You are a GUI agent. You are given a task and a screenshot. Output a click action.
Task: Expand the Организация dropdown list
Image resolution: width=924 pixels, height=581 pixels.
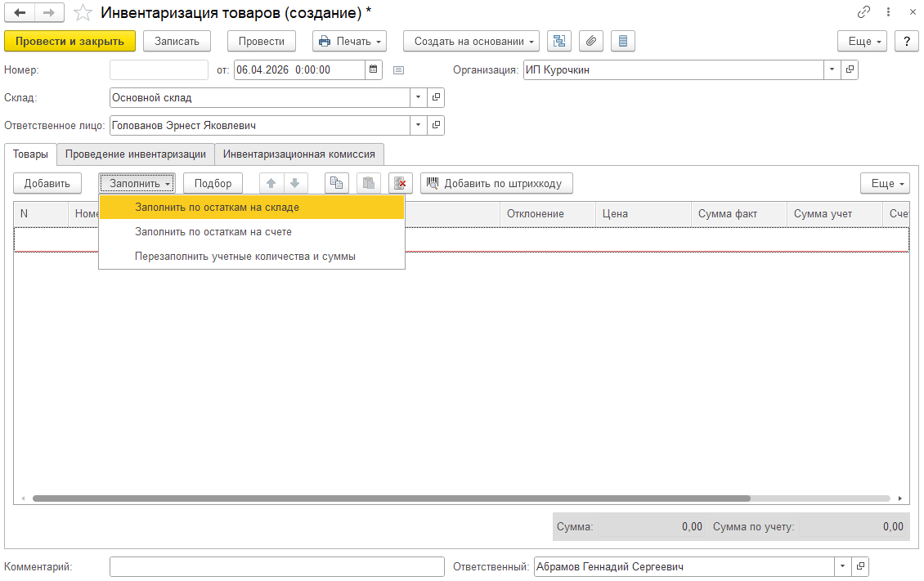(x=832, y=69)
